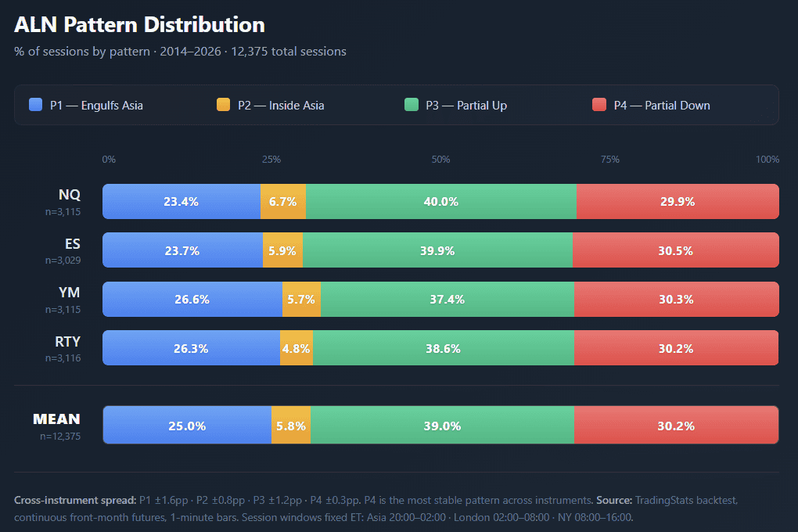This screenshot has width=798, height=532.
Task: Select the NQ 40.0% green bar segment
Action: 441,201
